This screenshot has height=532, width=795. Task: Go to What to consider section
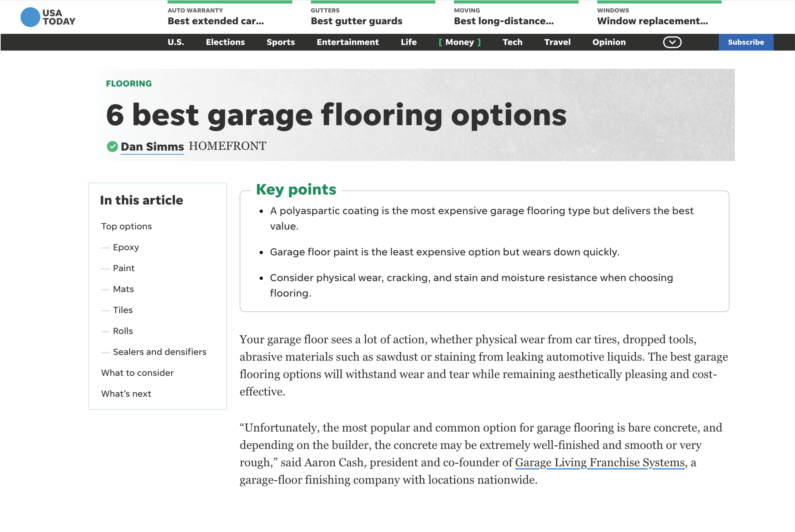137,373
